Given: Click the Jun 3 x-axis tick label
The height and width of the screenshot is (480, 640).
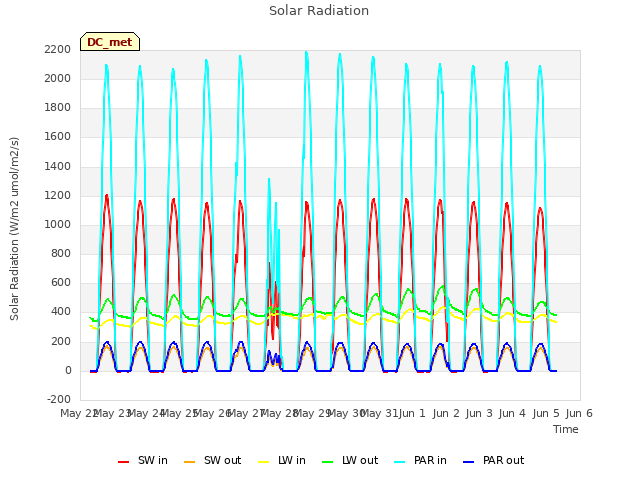Looking at the screenshot, I should 479,413.
